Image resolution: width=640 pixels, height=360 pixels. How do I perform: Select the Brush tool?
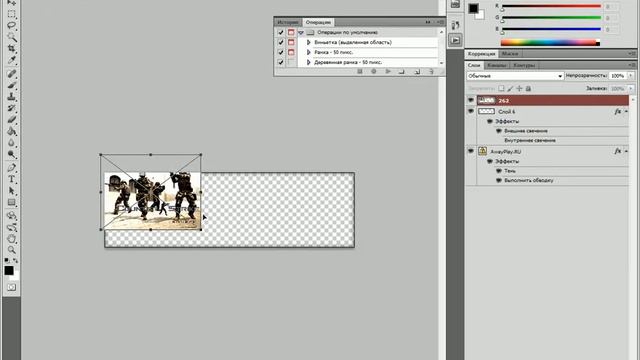(x=11, y=85)
